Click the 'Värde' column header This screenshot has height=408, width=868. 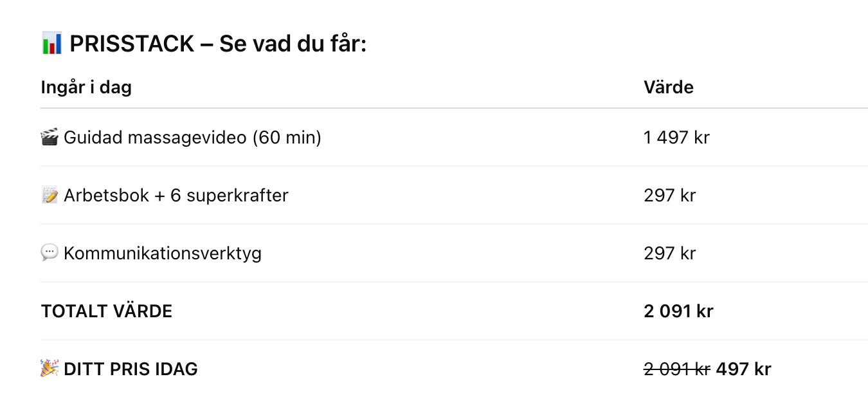coord(668,88)
